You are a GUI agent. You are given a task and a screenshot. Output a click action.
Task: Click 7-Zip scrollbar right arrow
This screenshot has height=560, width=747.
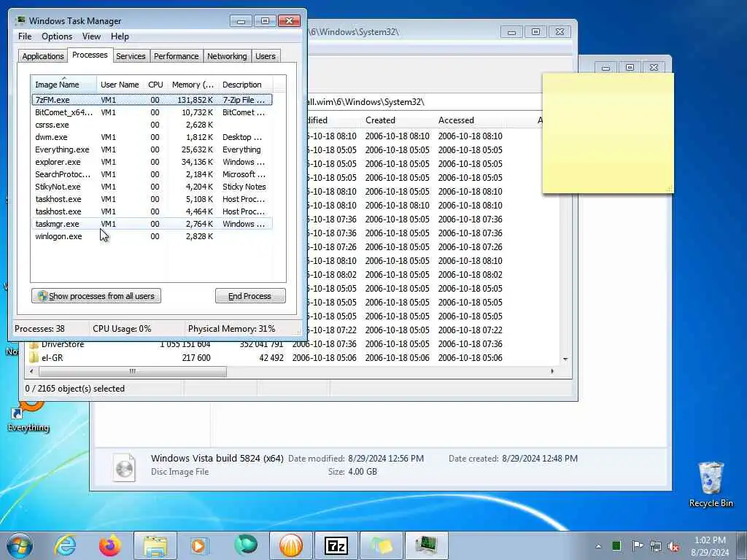(552, 371)
